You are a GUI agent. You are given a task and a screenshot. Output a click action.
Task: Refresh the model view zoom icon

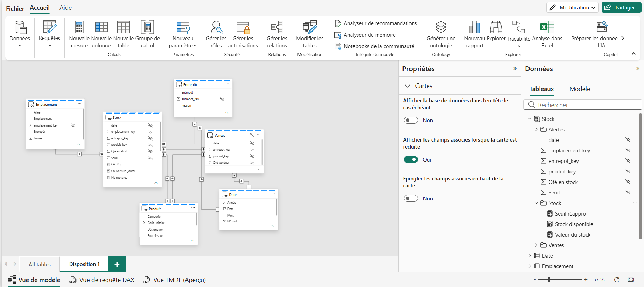pyautogui.click(x=617, y=280)
